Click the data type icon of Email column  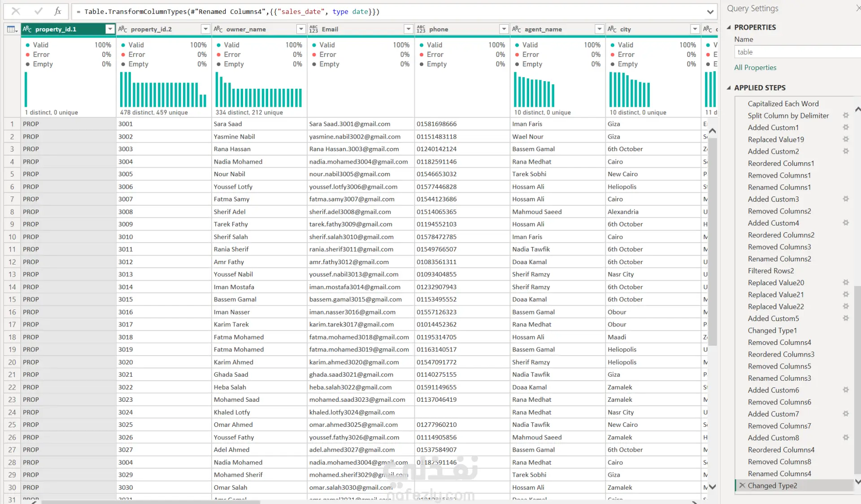(313, 29)
